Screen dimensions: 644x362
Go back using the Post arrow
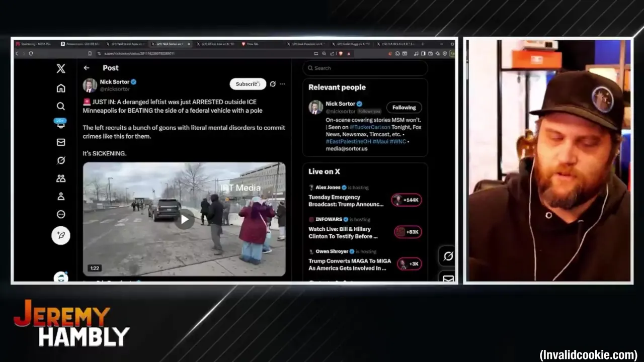coord(87,68)
